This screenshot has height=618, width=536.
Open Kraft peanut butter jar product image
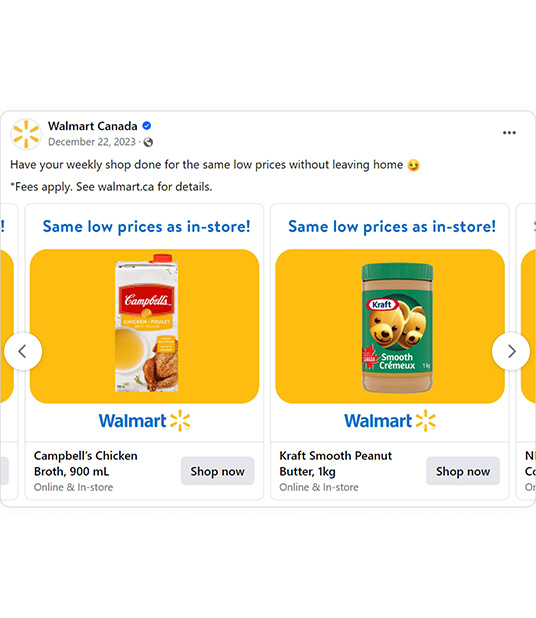pyautogui.click(x=397, y=328)
